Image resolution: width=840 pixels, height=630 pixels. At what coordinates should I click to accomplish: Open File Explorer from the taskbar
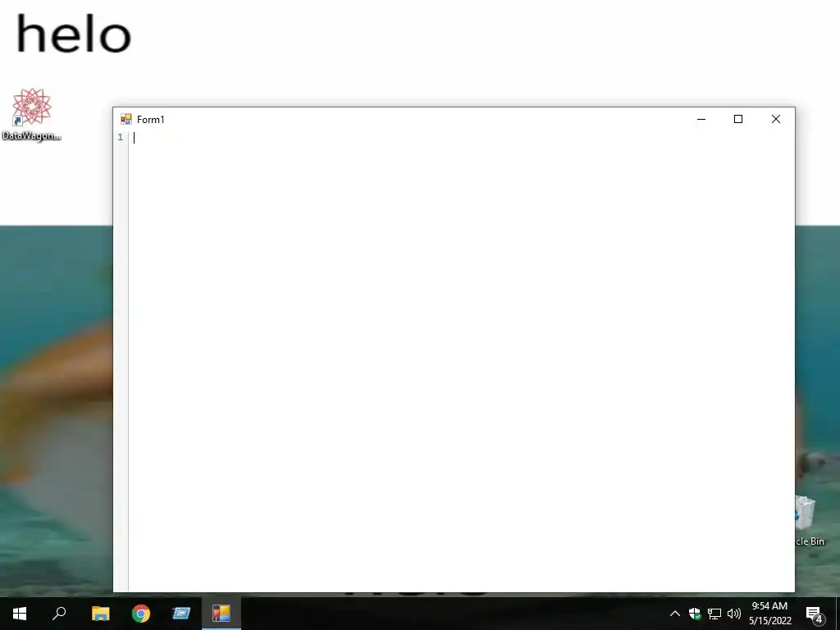pyautogui.click(x=100, y=614)
